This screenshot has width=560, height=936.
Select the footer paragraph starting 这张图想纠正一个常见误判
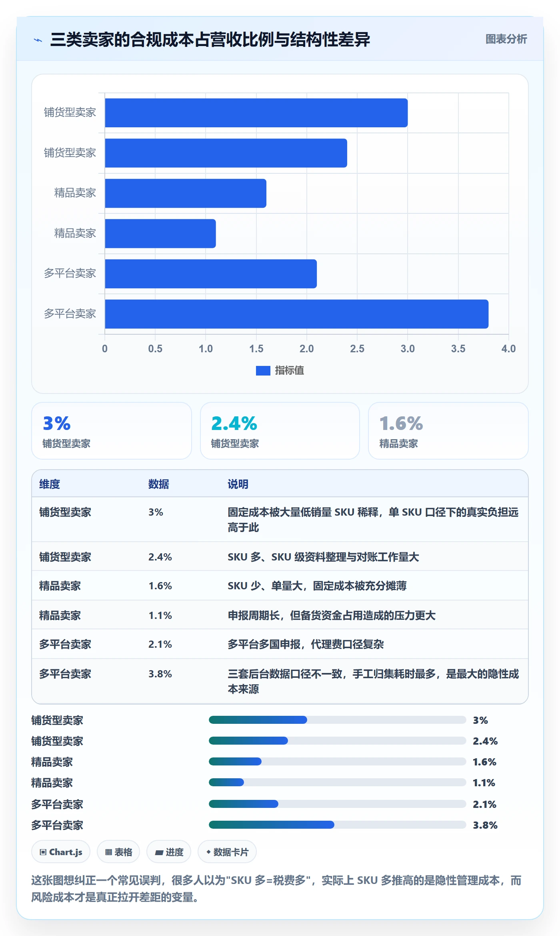[x=276, y=889]
